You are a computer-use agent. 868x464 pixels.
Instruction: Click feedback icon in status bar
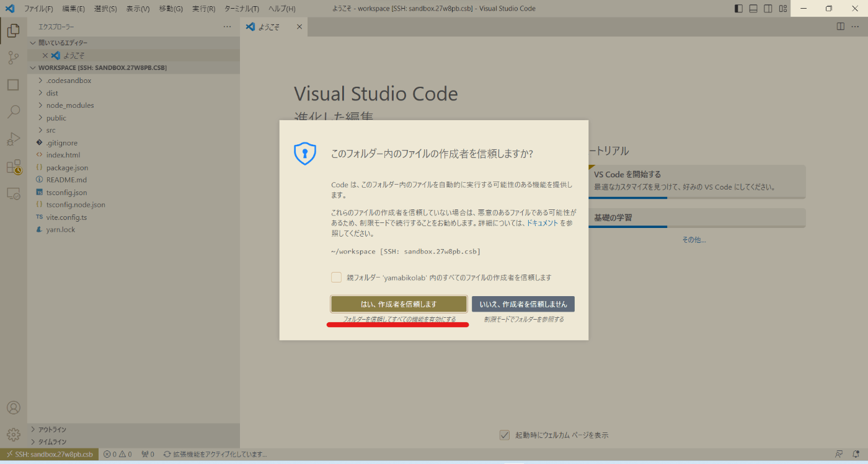tap(839, 454)
